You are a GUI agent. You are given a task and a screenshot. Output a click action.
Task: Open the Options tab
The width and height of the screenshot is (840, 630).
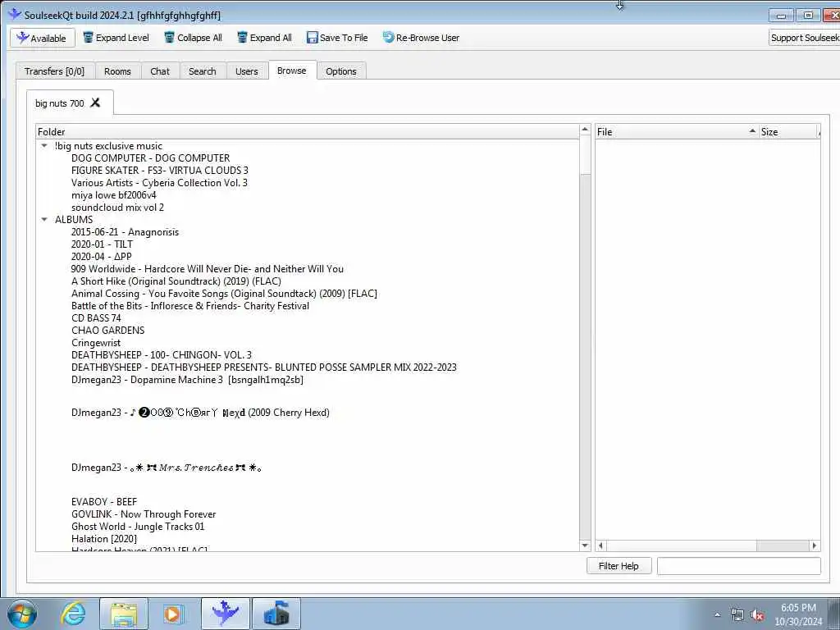click(340, 71)
